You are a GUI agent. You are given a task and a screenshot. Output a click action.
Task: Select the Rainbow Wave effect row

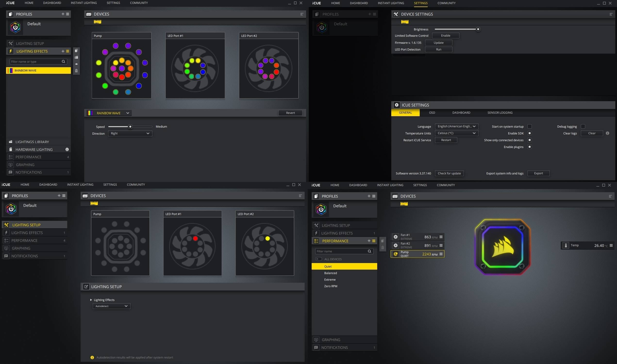[x=39, y=70]
